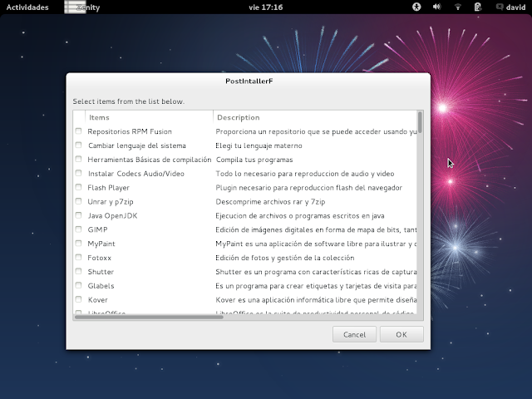Click the Unrar y p7zip item name

(x=111, y=201)
